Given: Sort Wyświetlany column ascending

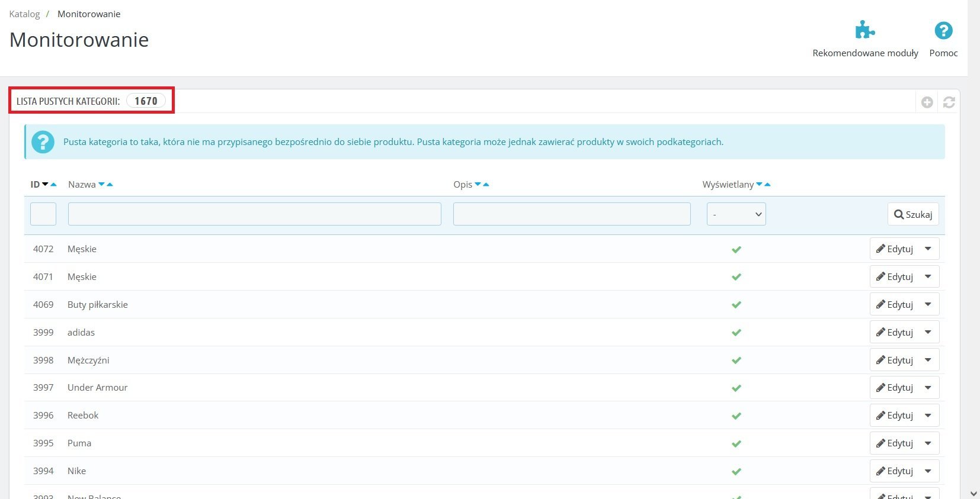Looking at the screenshot, I should tap(767, 184).
